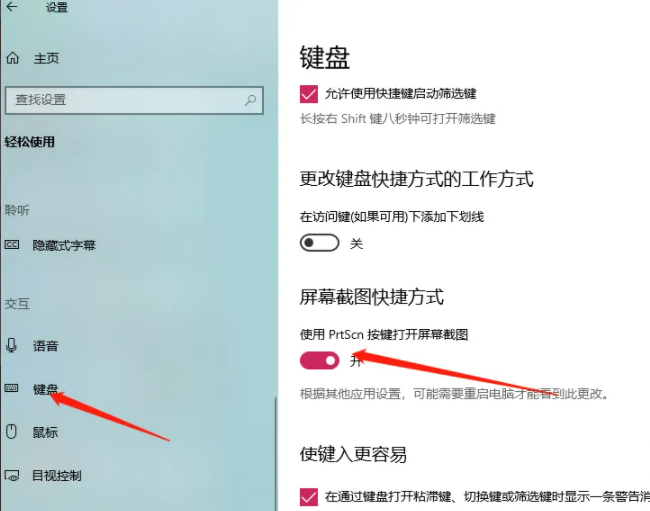The width and height of the screenshot is (650, 511).
Task: Go back using the back arrow
Action: click(x=12, y=6)
